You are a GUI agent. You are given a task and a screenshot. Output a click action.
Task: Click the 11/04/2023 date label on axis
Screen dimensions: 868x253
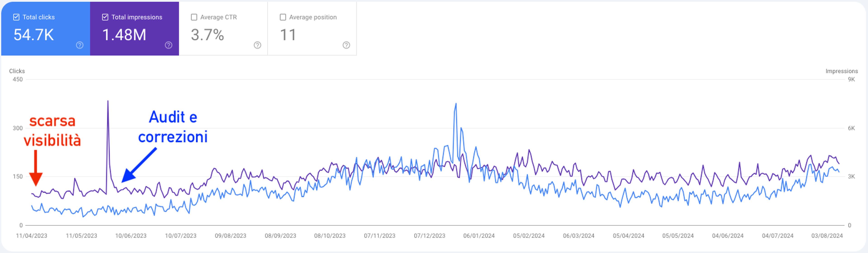(32, 236)
